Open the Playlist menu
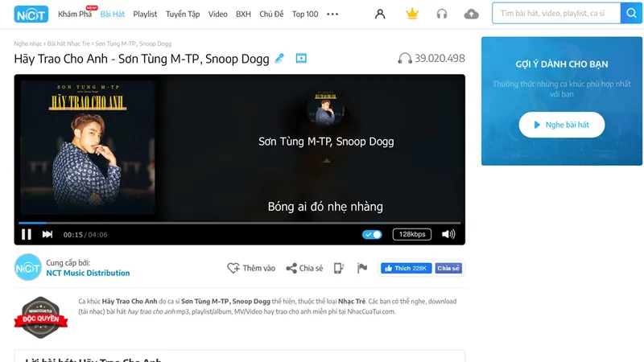 (145, 14)
